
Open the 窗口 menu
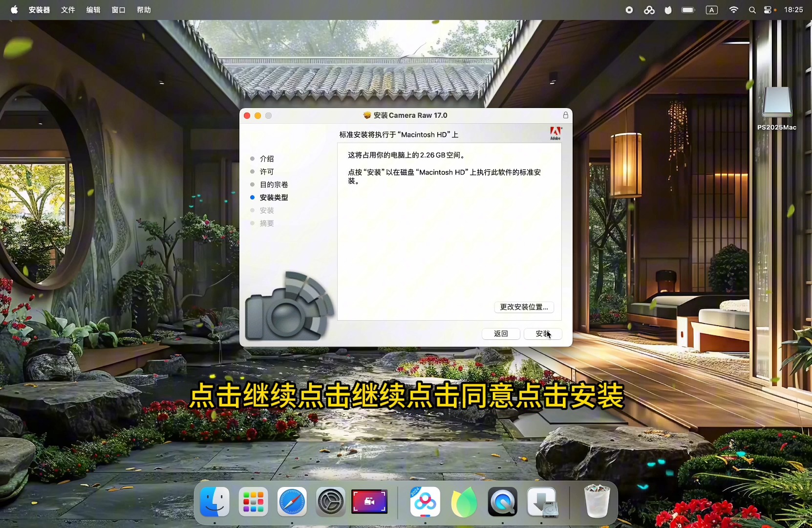118,10
